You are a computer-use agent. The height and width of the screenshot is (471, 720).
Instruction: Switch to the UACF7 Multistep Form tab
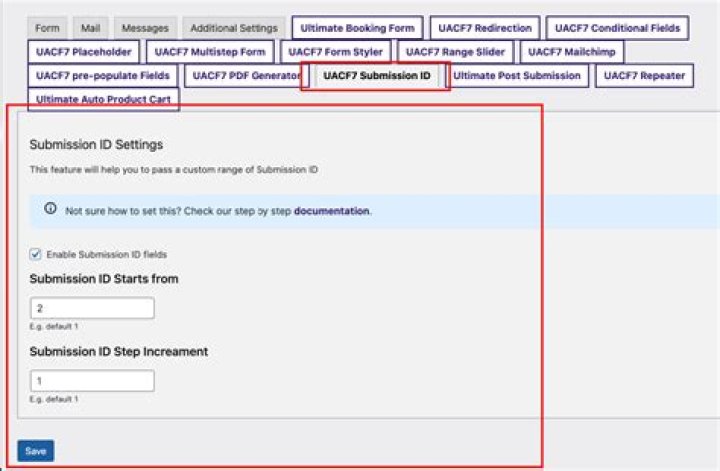pos(210,52)
